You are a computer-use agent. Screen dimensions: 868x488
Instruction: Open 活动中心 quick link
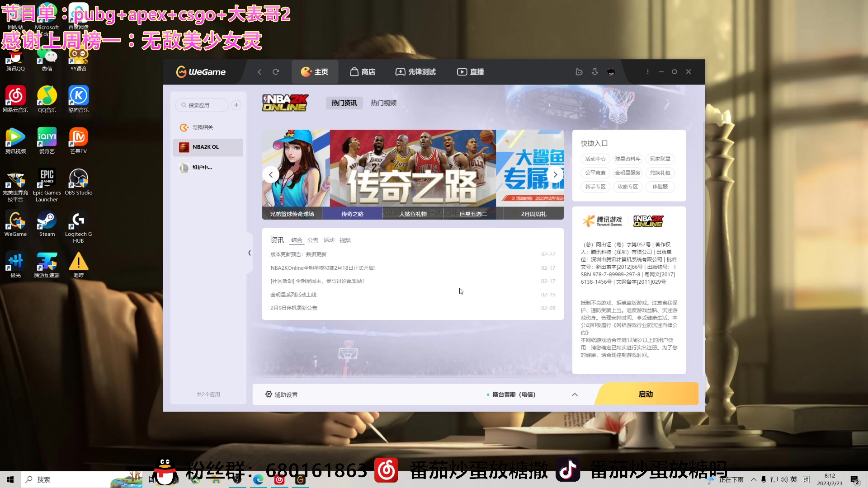[x=595, y=159]
